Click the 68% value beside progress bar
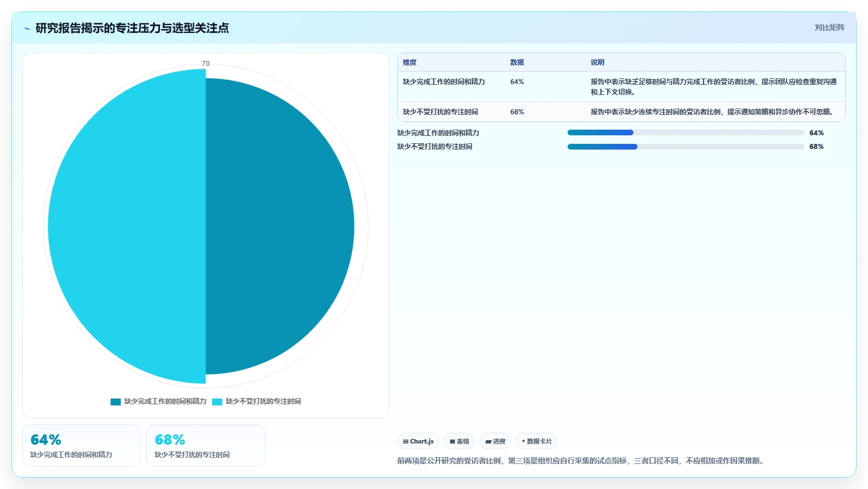 [816, 147]
